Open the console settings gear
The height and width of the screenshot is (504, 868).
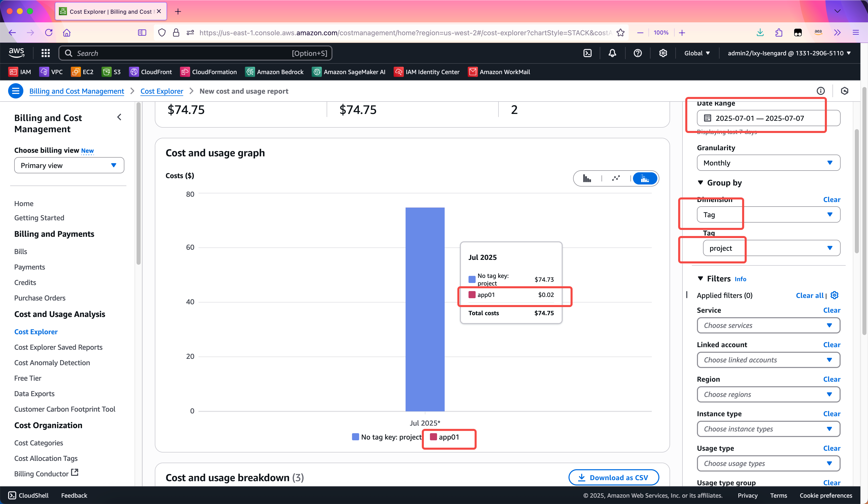click(x=663, y=53)
